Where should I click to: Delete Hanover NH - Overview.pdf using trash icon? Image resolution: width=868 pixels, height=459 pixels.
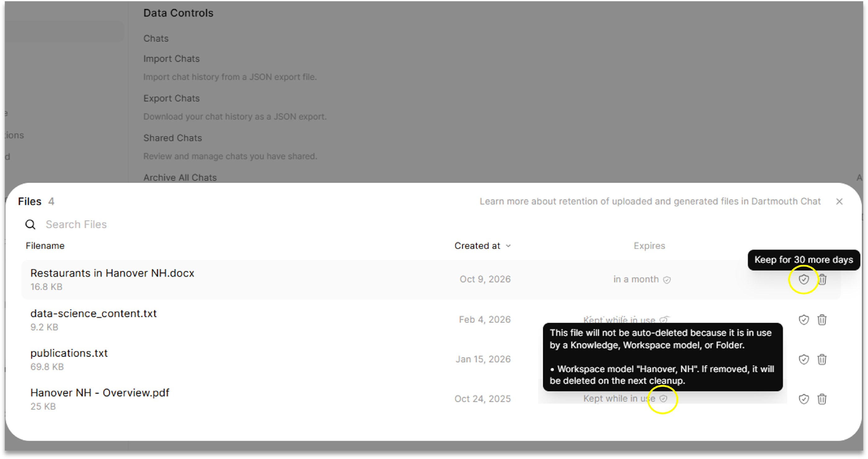click(822, 399)
